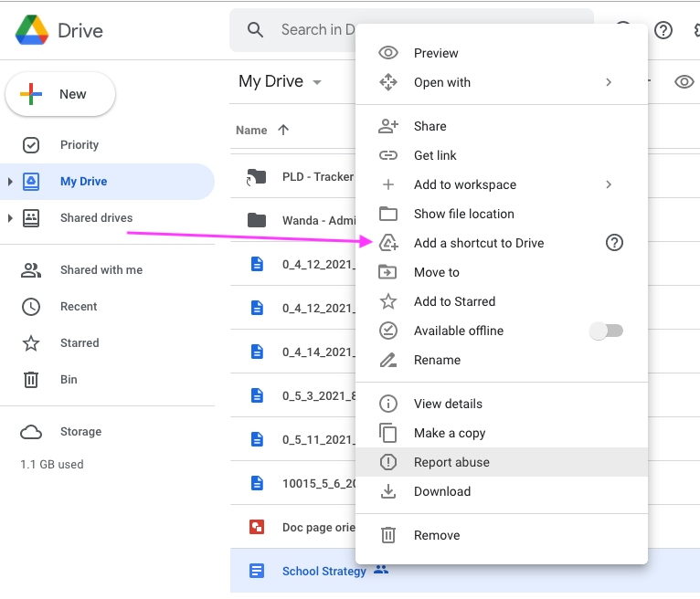Expand the Open with submenu chevron
Image resolution: width=700 pixels, height=599 pixels.
tap(609, 82)
